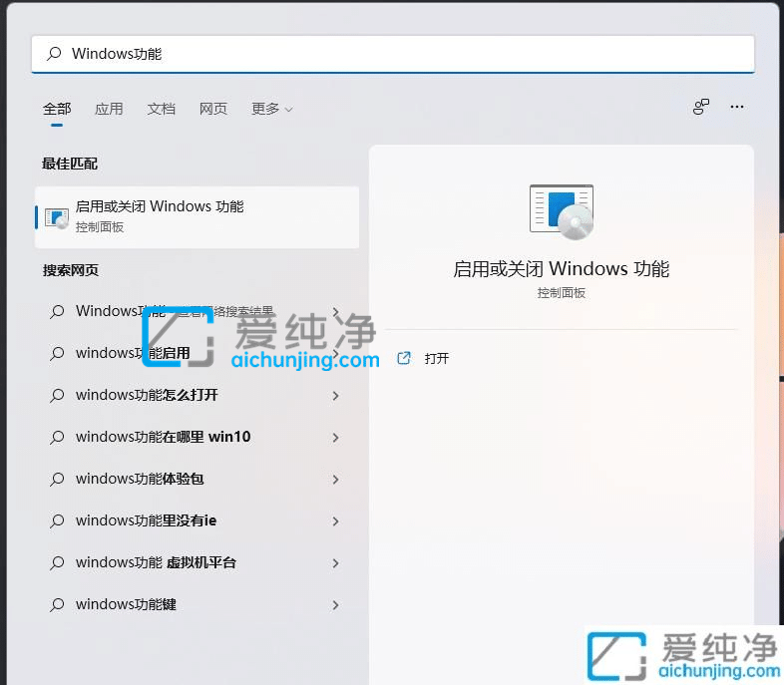Viewport: 784px width, 685px height.
Task: Expand arrow for windows功能怎么打开
Action: (335, 396)
